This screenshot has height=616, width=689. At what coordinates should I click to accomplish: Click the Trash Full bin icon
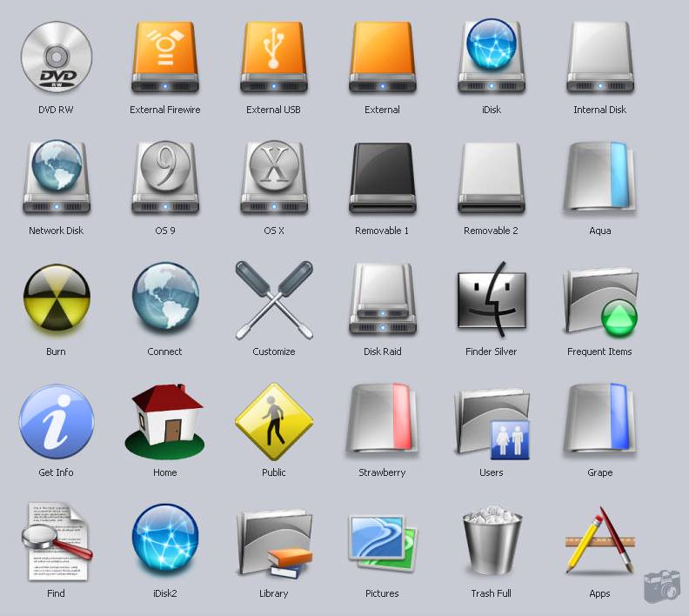click(492, 541)
